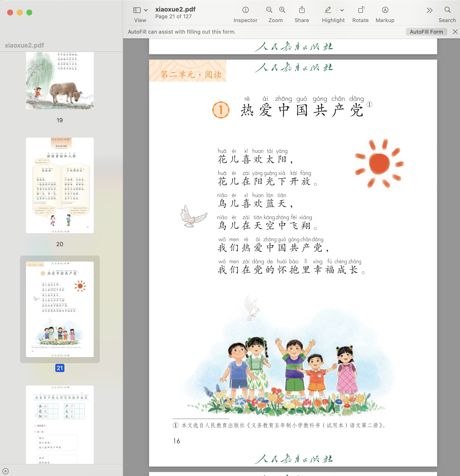Show the Markup toolbar
Viewport: 460px width, 476px height.
(x=385, y=10)
